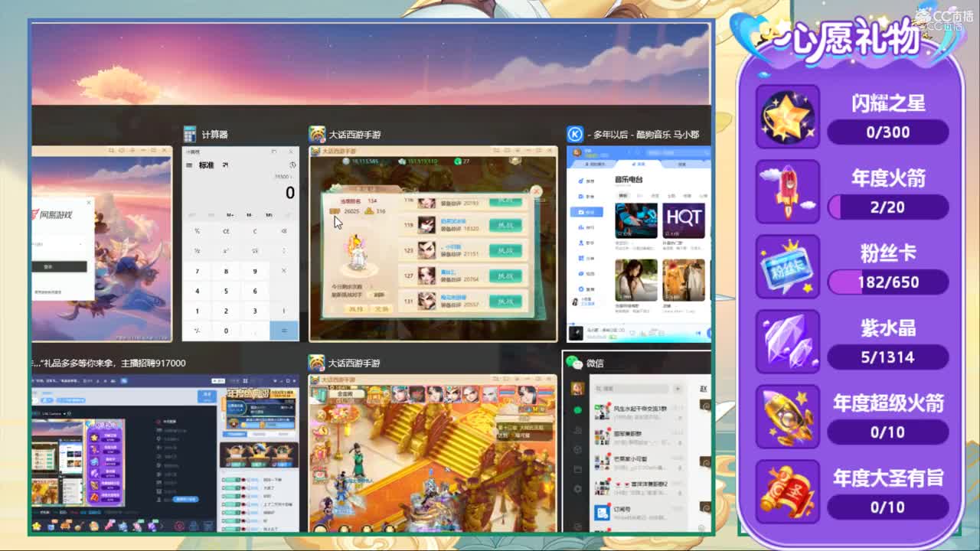Click the 粉丝卡 182/650 progress bar

(888, 282)
